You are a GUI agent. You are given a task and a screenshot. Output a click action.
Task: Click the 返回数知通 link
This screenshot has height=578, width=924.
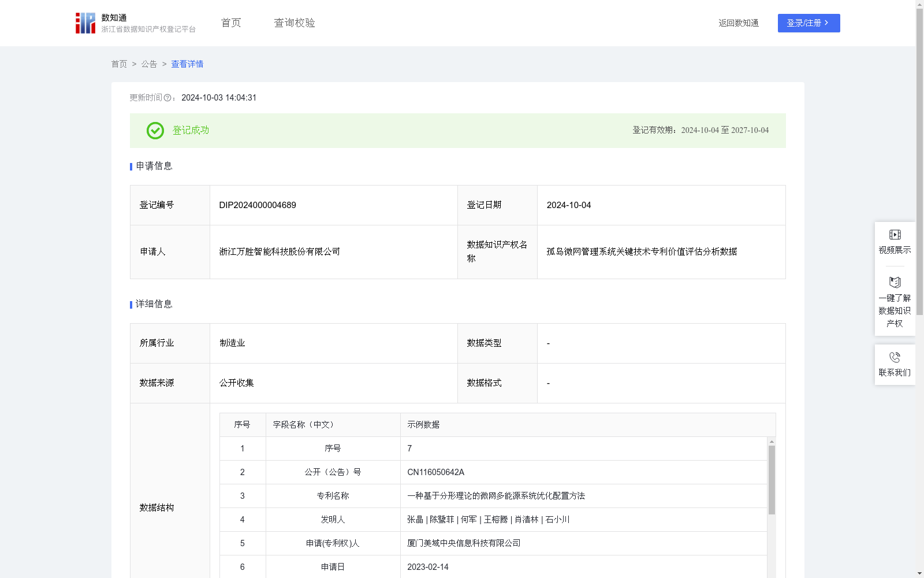click(x=739, y=23)
